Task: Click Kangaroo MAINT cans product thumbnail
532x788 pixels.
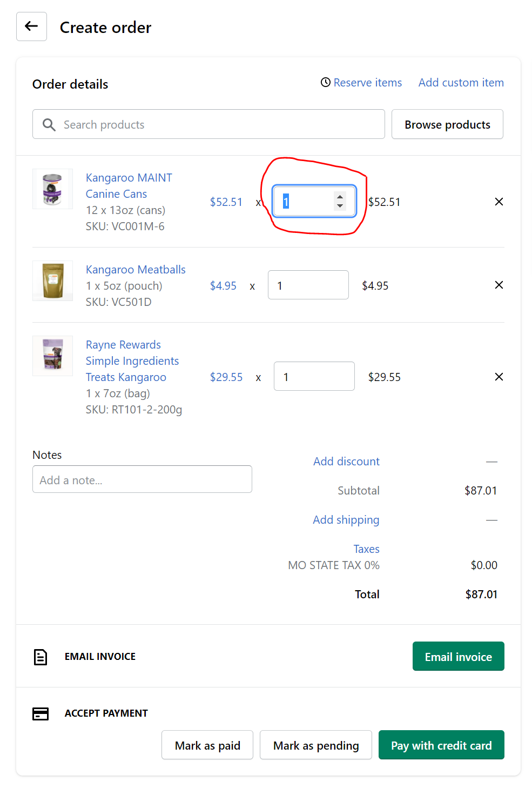Action: click(52, 189)
